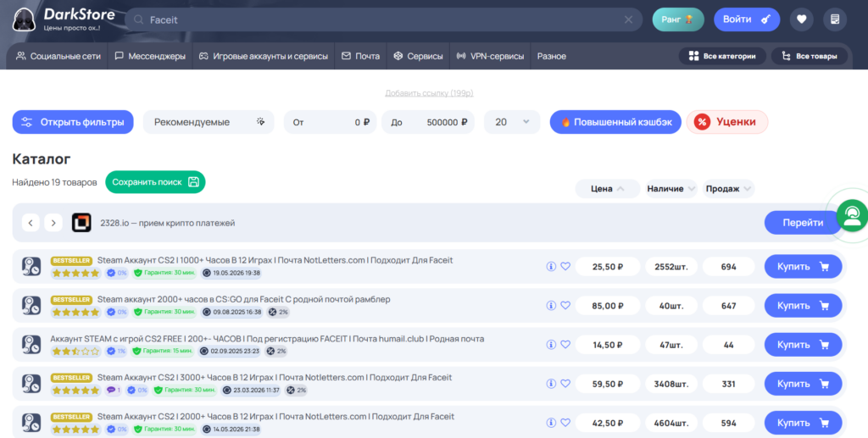Viewport: 868px width, 438px height.
Task: Open the humail.club STEAM account listing
Action: tap(267, 339)
